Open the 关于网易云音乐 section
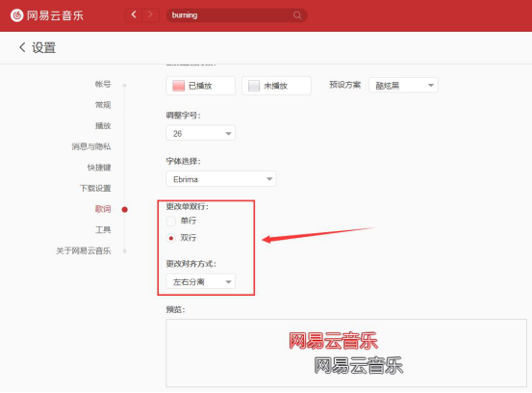Viewport: 532px width, 393px height. pos(84,251)
